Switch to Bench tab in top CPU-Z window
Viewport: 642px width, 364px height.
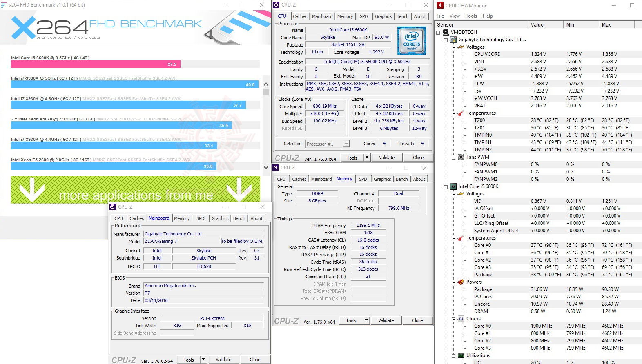(x=402, y=16)
